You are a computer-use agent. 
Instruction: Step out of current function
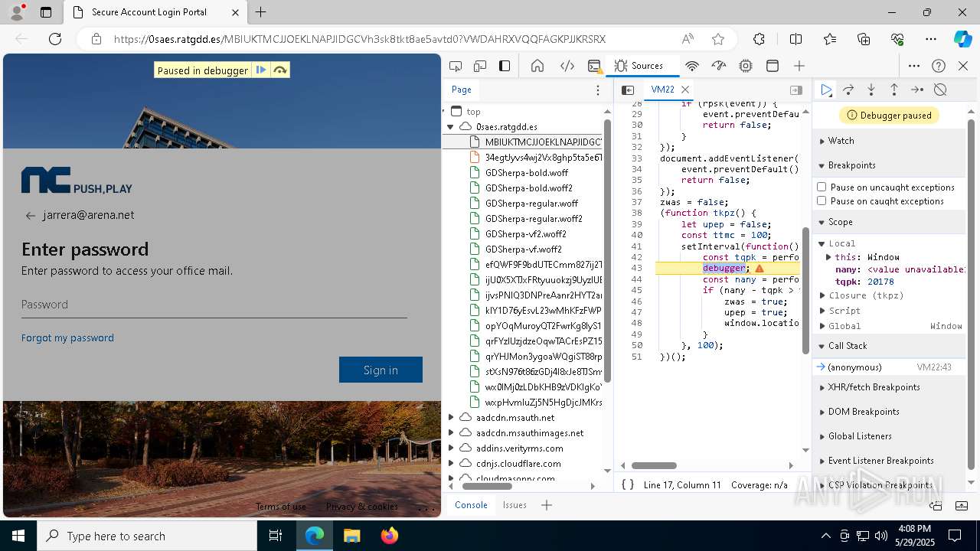893,90
